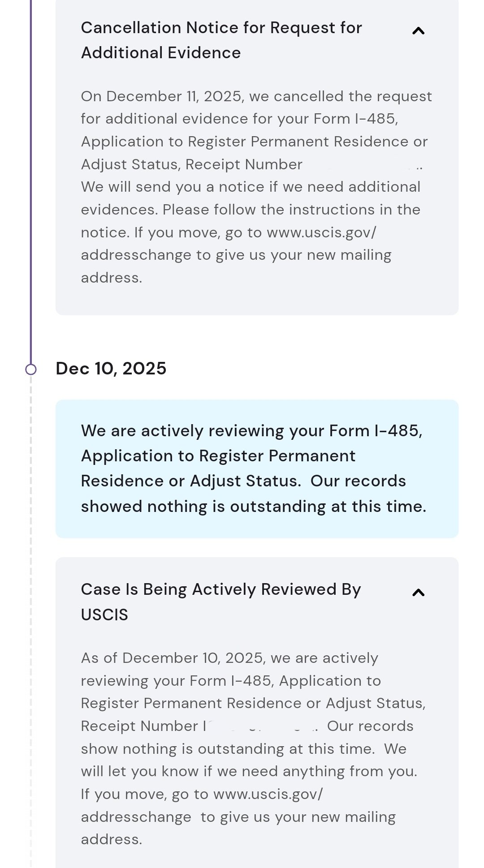484x868 pixels.
Task: Click the hidden receipt number in cancellation notice
Action: tap(363, 165)
